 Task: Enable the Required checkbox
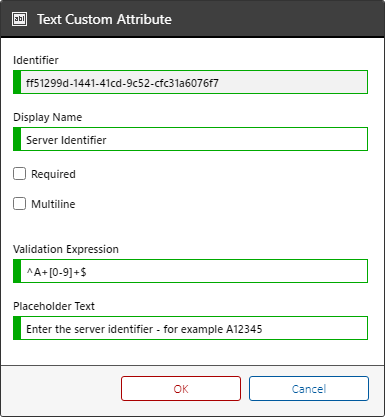tap(19, 174)
